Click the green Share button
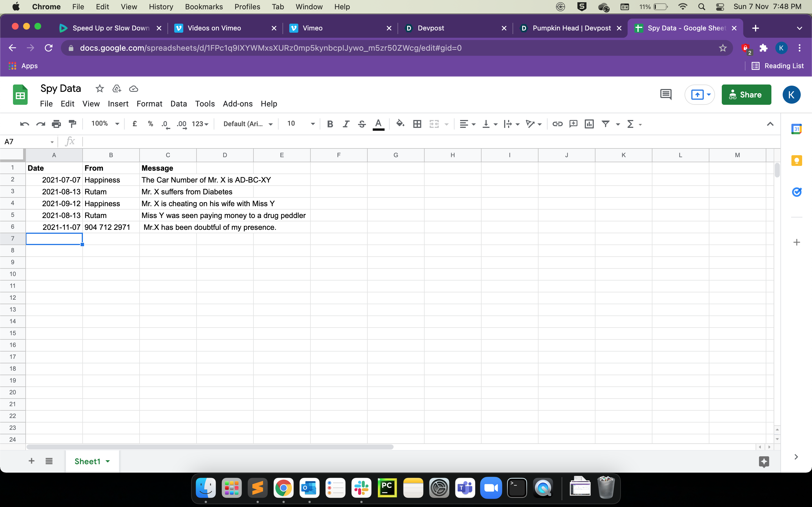Screen dimensions: 812x507 point(746,95)
